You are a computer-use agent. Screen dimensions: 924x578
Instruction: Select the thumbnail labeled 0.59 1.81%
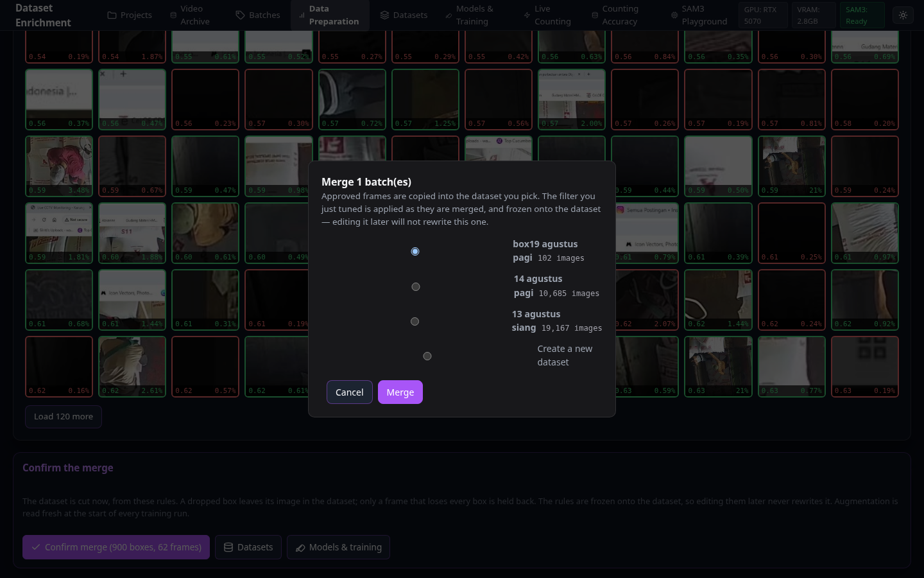click(x=59, y=233)
